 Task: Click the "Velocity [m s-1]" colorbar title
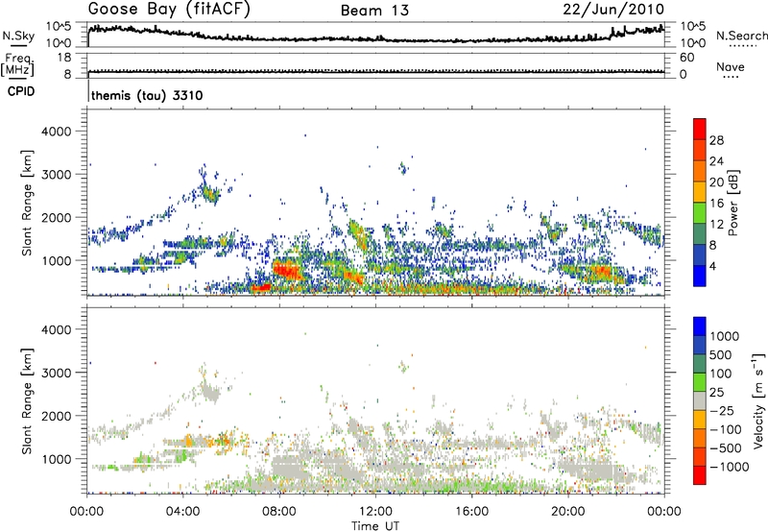758,400
